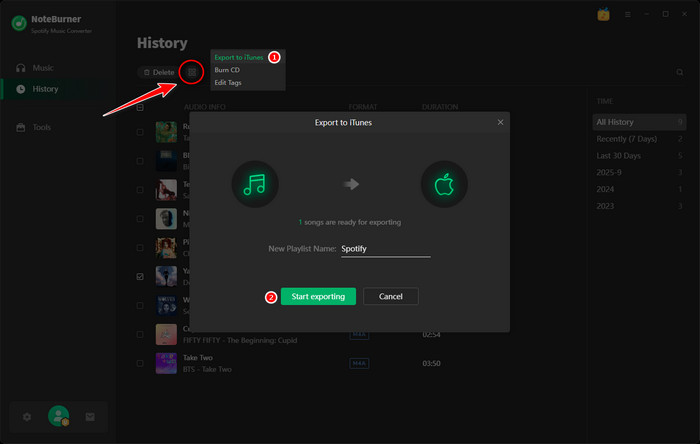Click the grid icon next to Delete
This screenshot has width=700, height=444.
click(x=192, y=72)
